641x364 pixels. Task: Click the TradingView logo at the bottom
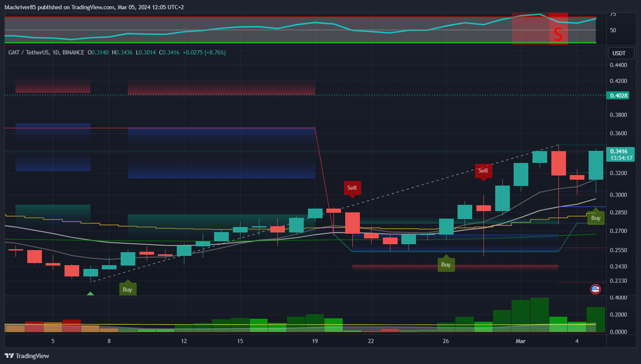coord(27,356)
